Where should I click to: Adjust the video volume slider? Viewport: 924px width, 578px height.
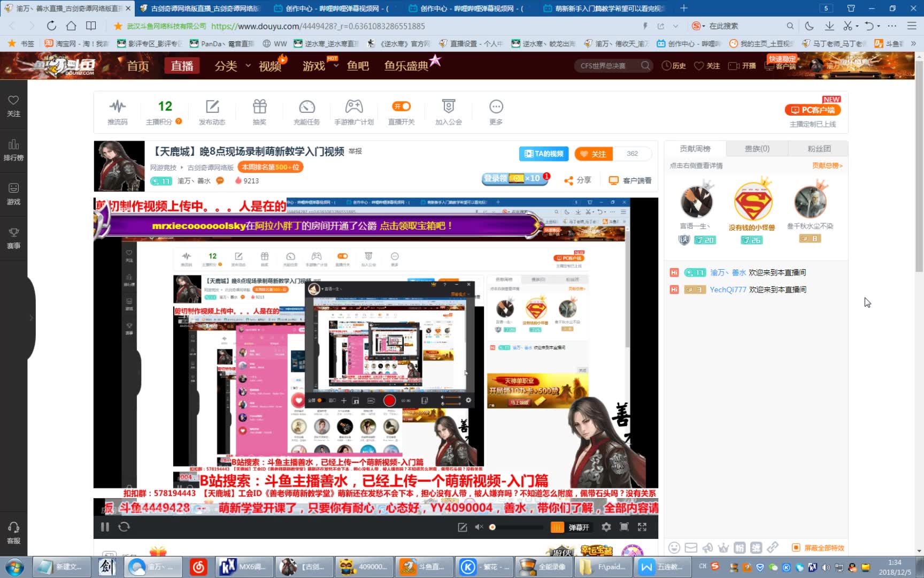[518, 527]
